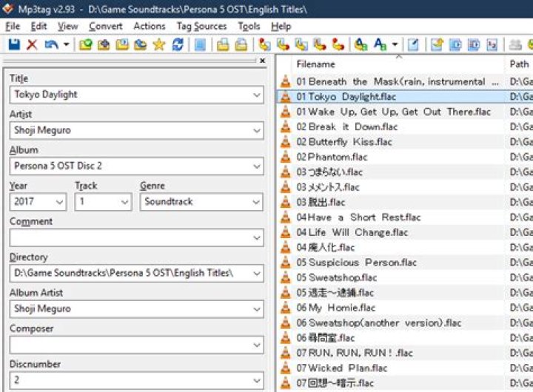
Task: Open the Tag Sources menu
Action: click(x=201, y=26)
